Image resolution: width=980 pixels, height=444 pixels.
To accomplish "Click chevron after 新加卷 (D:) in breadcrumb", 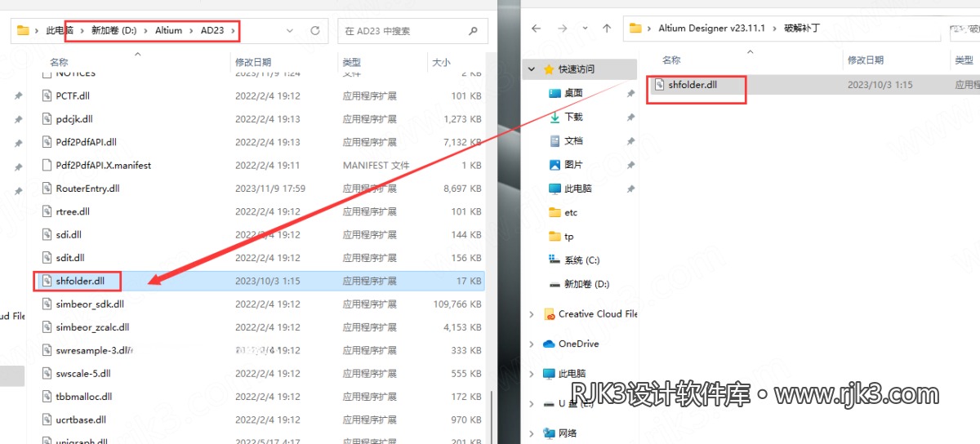I will click(146, 31).
